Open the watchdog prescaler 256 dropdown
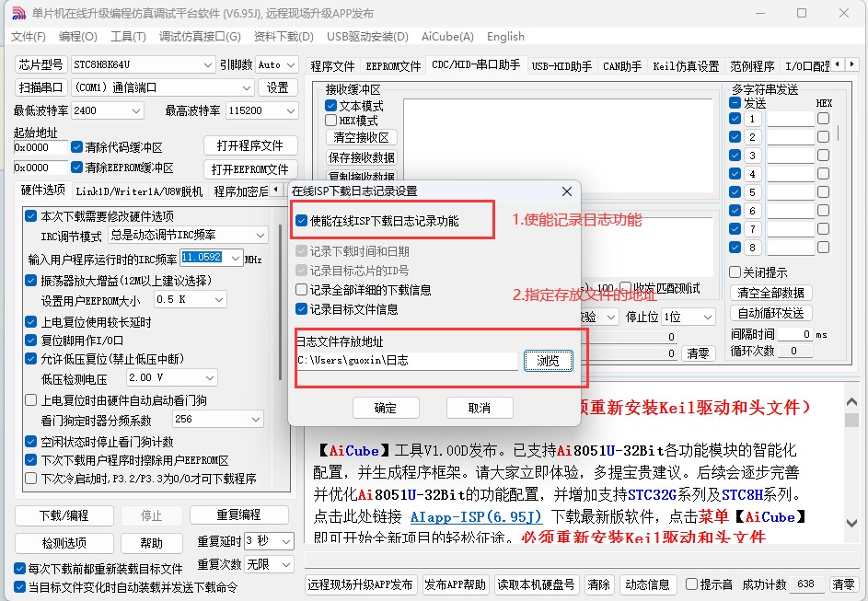The height and width of the screenshot is (601, 868). coord(218,420)
